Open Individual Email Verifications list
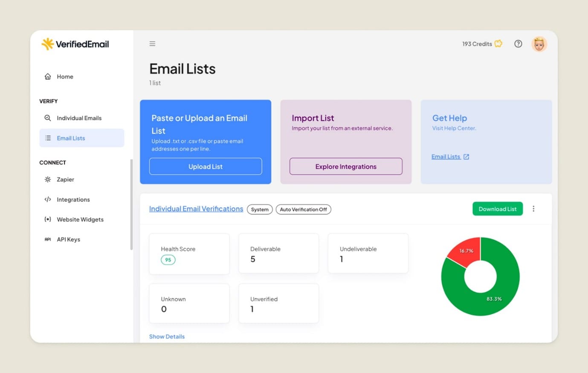The width and height of the screenshot is (588, 373). click(196, 209)
